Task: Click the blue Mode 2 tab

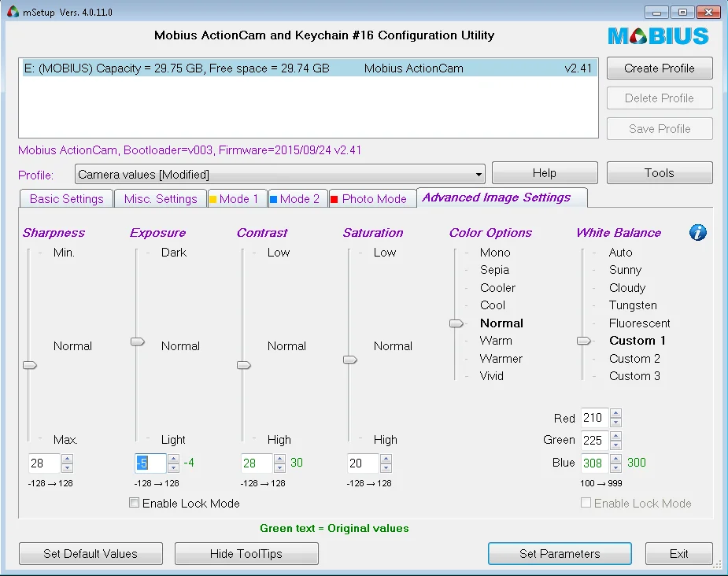Action: pos(298,198)
